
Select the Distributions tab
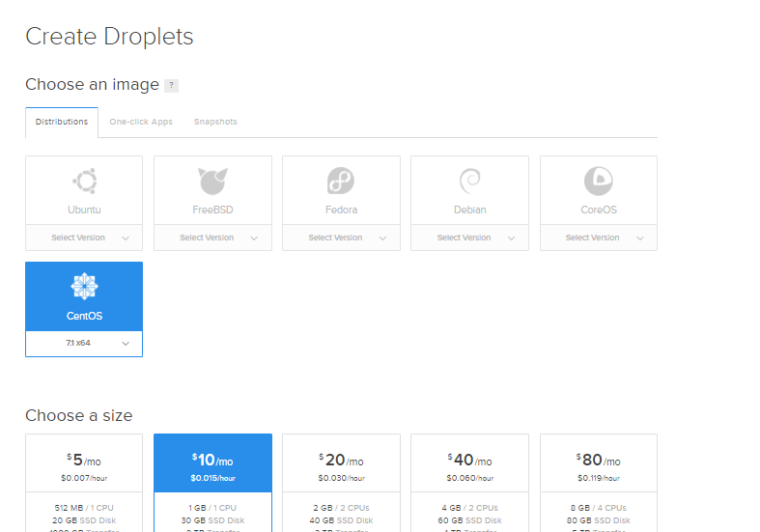[62, 122]
